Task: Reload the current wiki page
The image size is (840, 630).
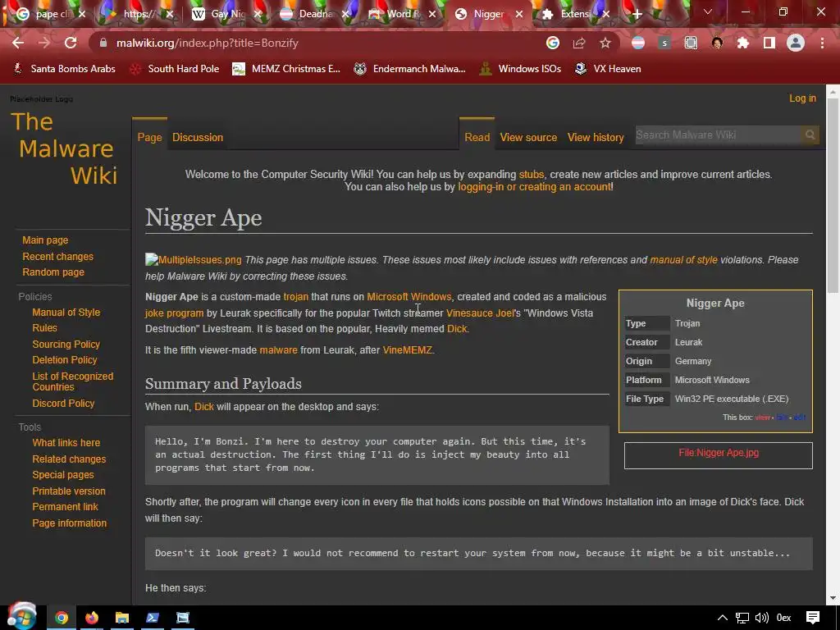Action: pos(71,43)
